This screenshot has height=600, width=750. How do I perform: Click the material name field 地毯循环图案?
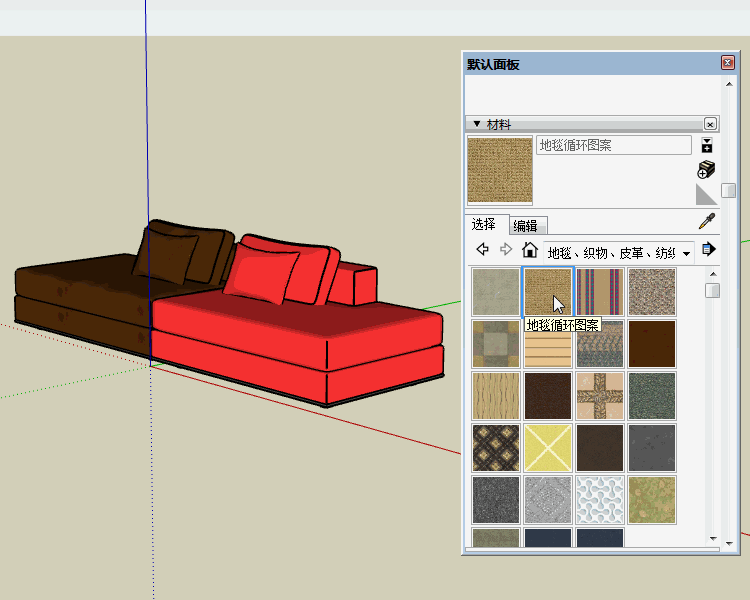click(x=613, y=145)
